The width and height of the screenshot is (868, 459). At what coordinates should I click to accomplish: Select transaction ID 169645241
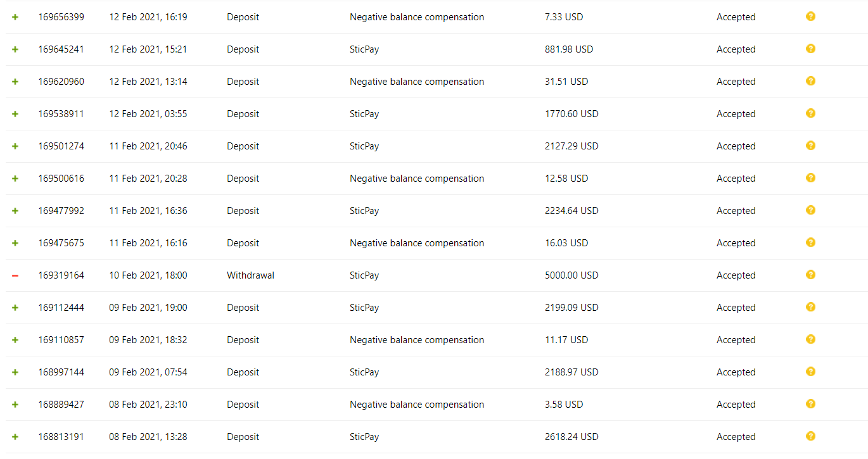point(61,49)
